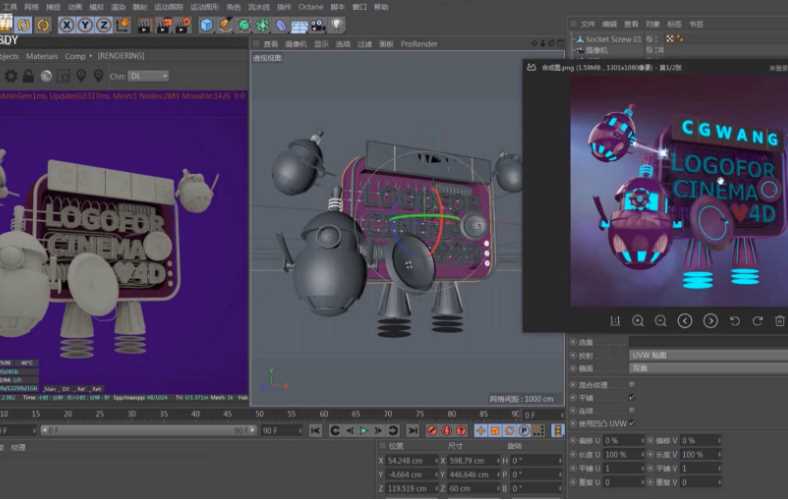Click the Render View clapperboard icon
788x500 pixels.
[x=144, y=25]
